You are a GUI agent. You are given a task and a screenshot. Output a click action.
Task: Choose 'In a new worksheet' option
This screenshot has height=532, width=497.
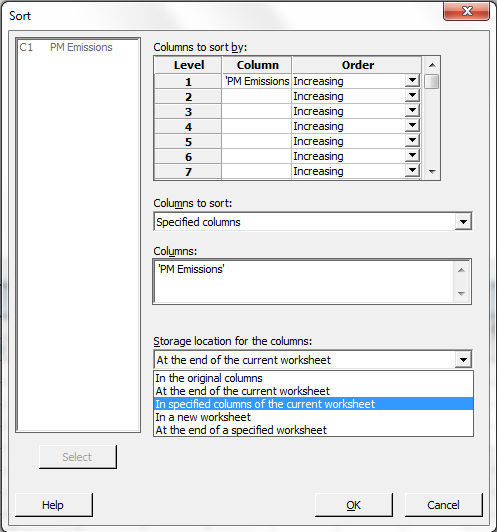[x=313, y=417]
